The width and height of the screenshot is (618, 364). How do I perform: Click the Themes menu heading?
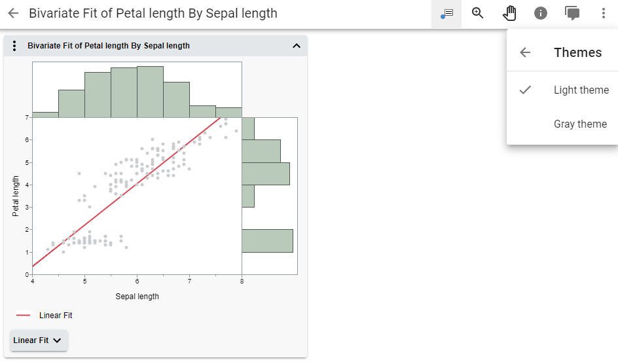(577, 52)
